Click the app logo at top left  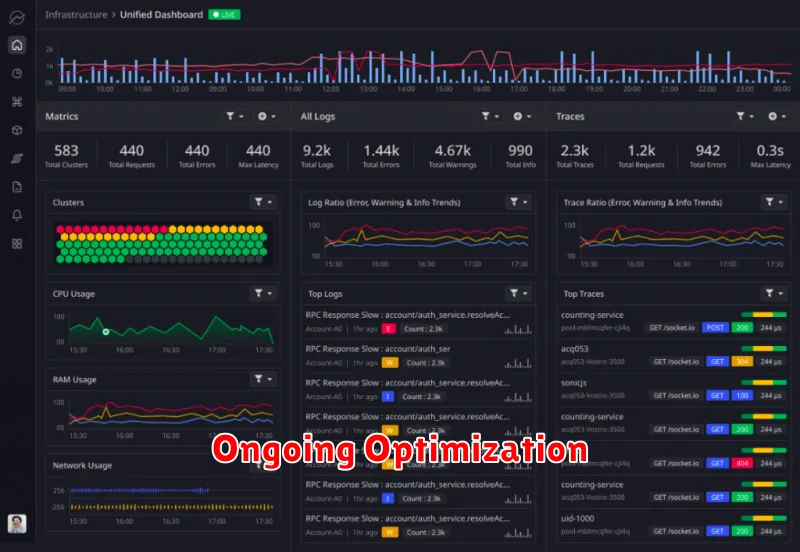(x=16, y=16)
